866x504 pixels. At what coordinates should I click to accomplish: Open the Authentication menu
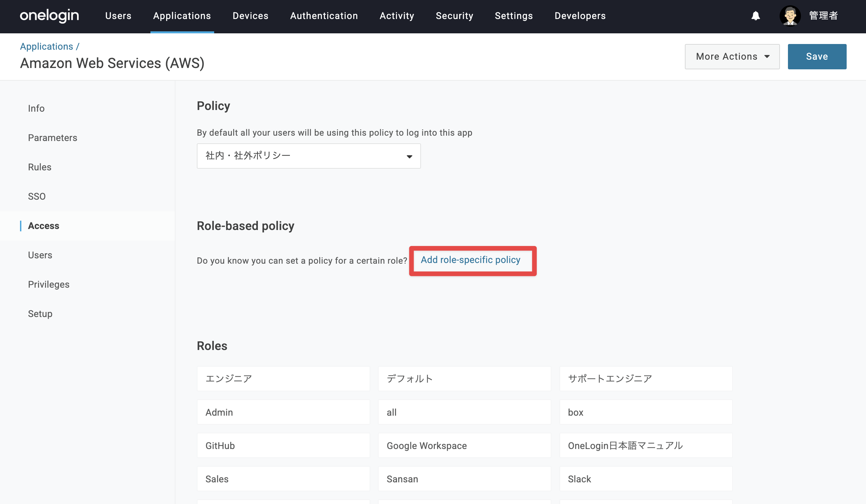coord(324,16)
